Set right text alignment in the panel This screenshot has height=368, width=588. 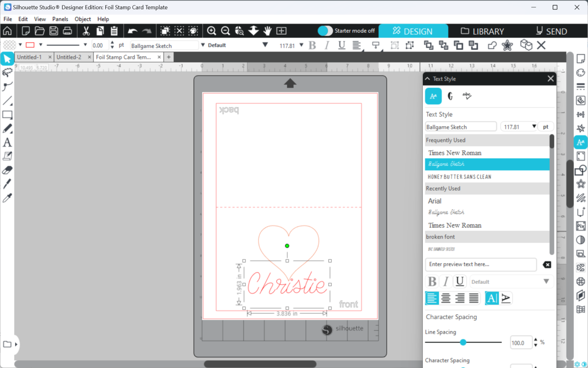coord(460,298)
